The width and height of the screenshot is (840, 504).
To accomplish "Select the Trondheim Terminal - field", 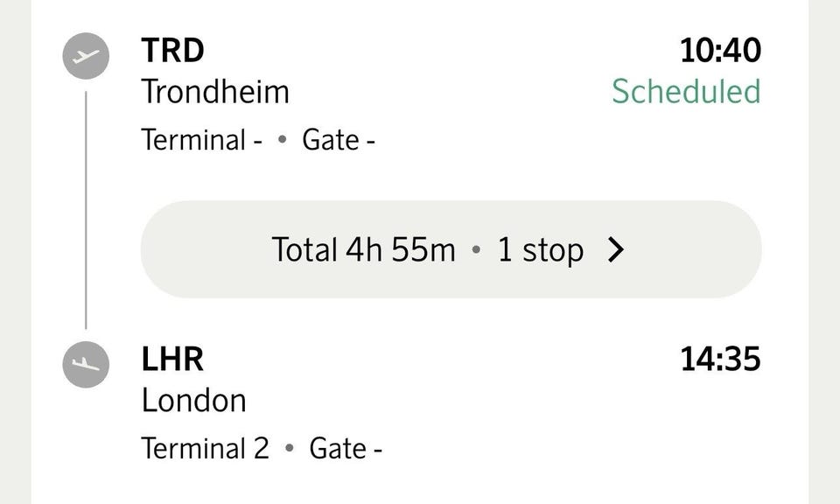I will pos(202,140).
